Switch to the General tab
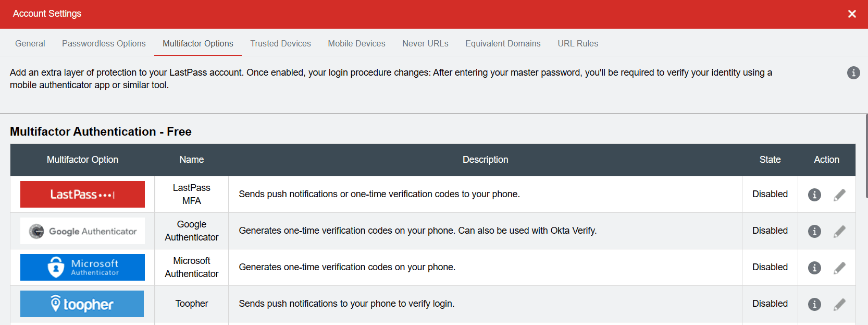This screenshot has height=325, width=868. [x=30, y=43]
